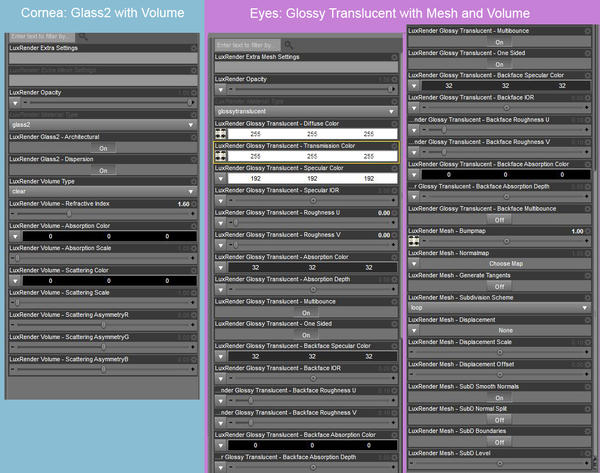Expand arrow beside Glossy Translucent Specular IOR
The height and width of the screenshot is (473, 600).
(x=221, y=201)
